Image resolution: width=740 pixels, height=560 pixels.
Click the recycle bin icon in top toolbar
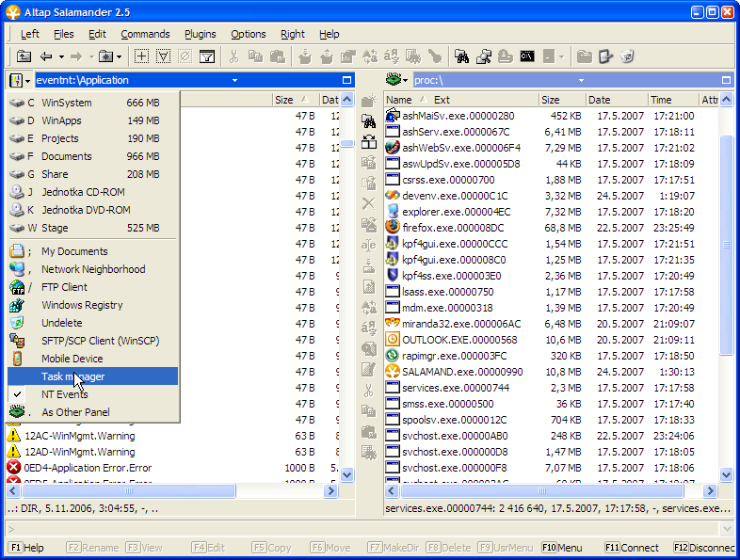tap(627, 57)
